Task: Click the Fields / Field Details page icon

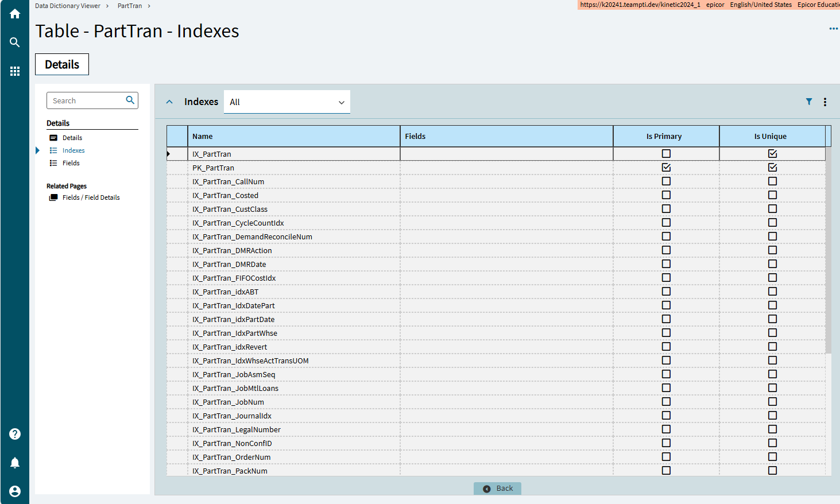Action: [53, 197]
